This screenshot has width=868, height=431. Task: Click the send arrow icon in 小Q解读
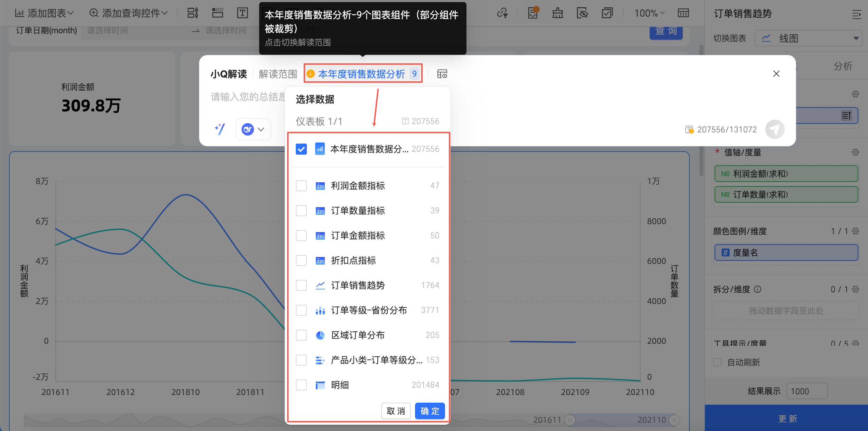click(x=774, y=129)
